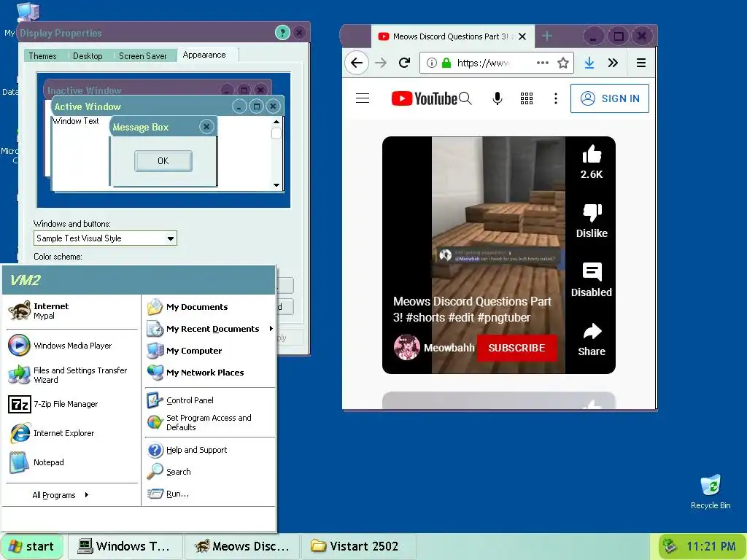Click the browser forward arrow
Image resolution: width=747 pixels, height=560 pixels.
pyautogui.click(x=380, y=63)
